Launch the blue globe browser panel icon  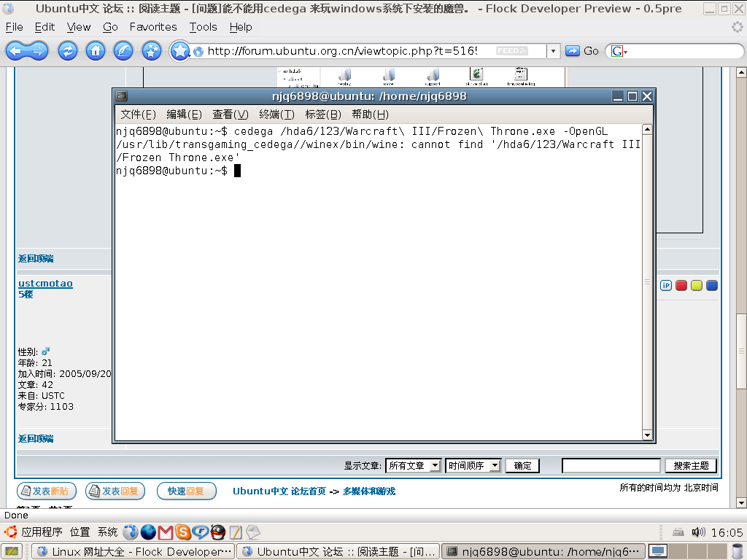[x=147, y=532]
